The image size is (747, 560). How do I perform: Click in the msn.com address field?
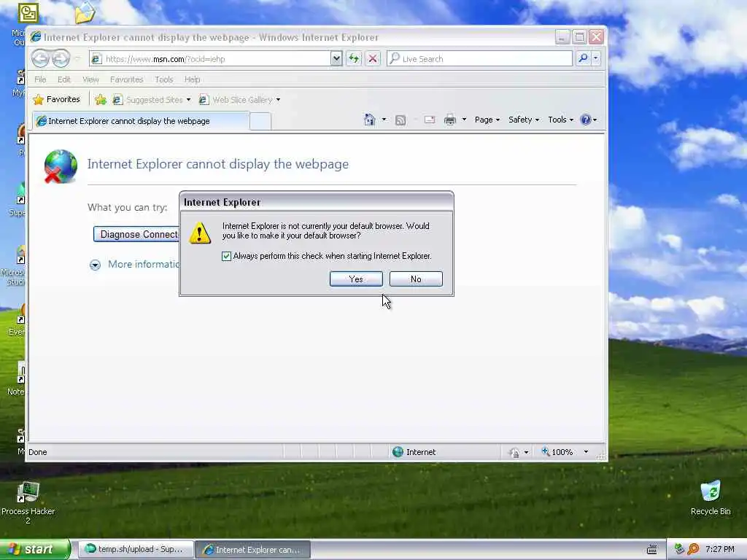[209, 58]
